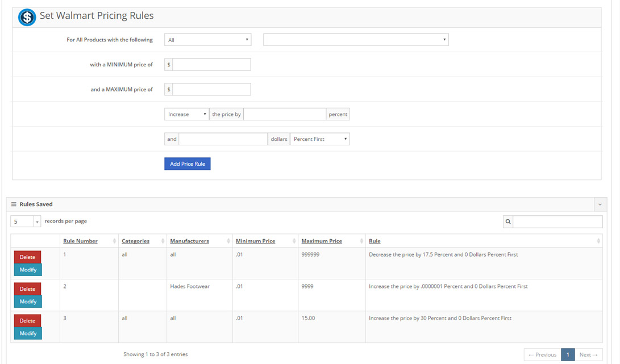Viewport: 620px width, 364px height.
Task: Sort by Maximum Price column header
Action: pyautogui.click(x=322, y=241)
